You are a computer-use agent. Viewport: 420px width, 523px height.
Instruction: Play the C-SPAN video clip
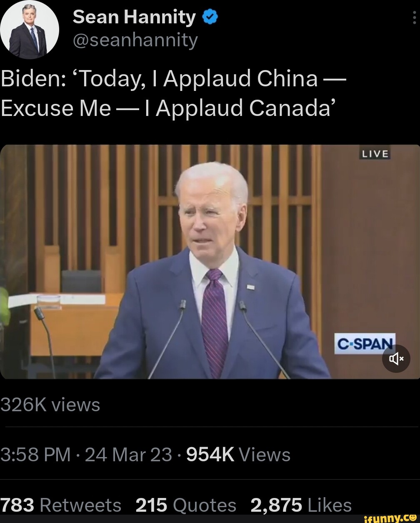210,261
